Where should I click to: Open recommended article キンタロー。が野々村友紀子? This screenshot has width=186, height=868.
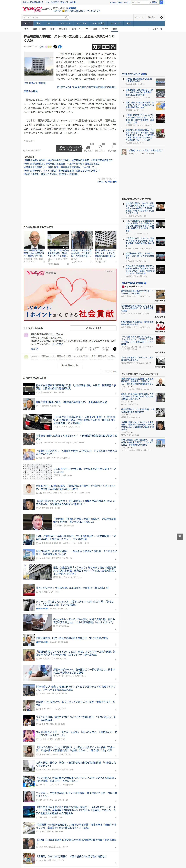76,794
